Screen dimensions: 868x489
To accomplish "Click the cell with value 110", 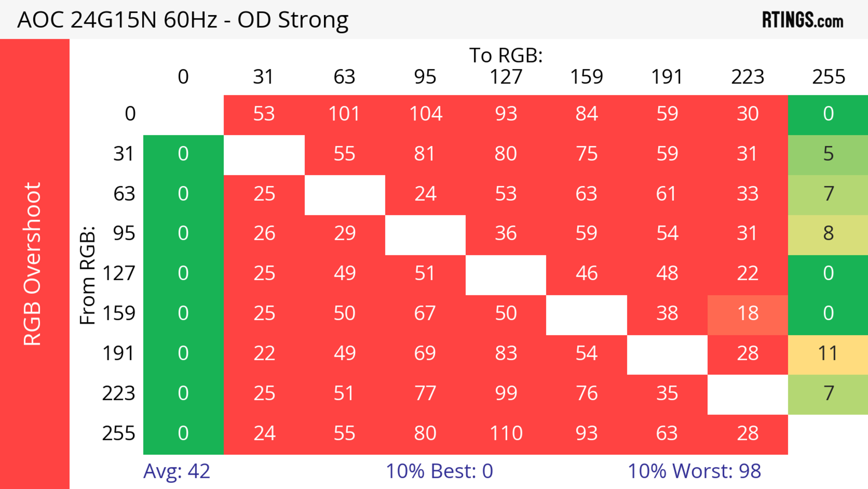I will coord(506,433).
